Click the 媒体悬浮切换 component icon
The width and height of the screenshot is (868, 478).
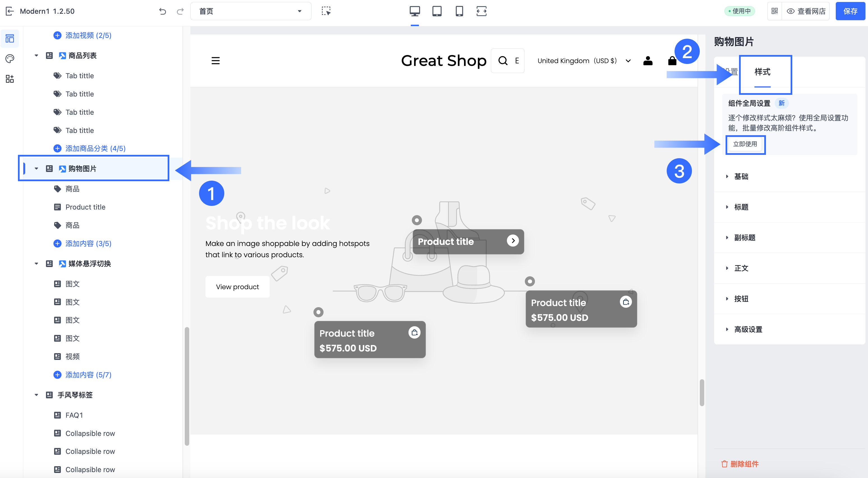pyautogui.click(x=62, y=264)
